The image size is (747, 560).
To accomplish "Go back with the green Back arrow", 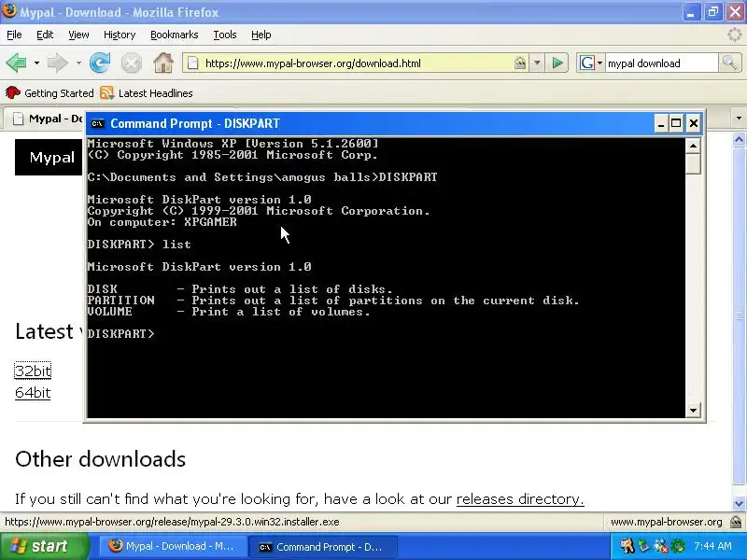I will pyautogui.click(x=16, y=63).
